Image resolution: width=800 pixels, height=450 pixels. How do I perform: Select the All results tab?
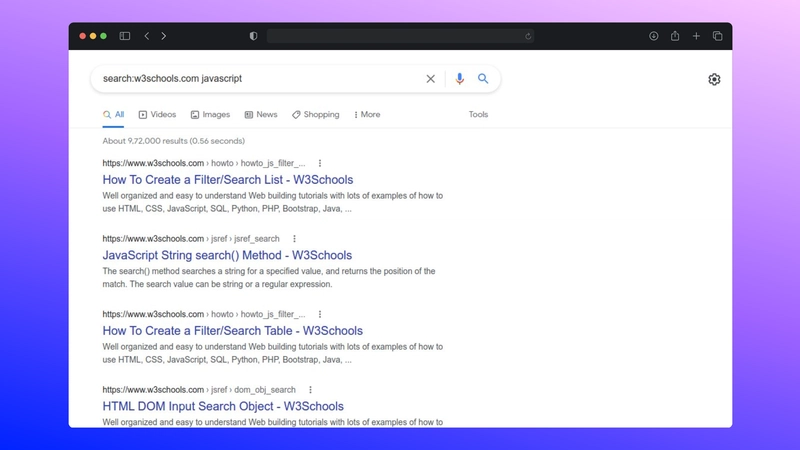[113, 115]
